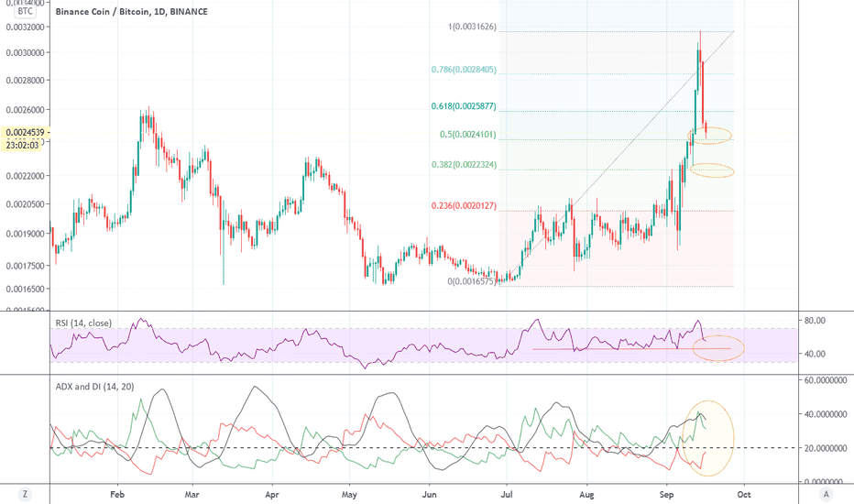
Task: Click the 0.0026000 price axis label
Action: [25, 110]
